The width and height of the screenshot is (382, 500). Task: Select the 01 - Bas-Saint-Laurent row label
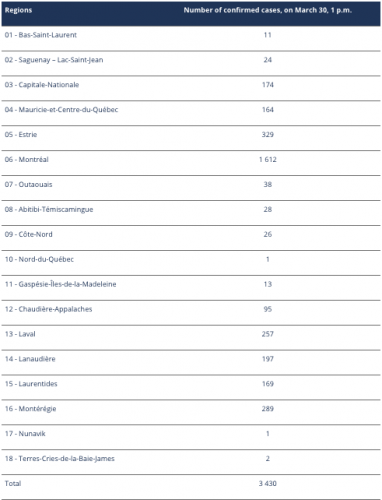tap(41, 35)
